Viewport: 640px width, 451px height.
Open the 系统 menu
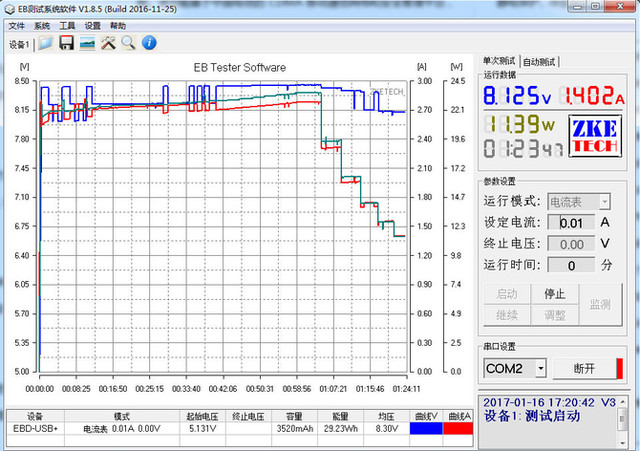click(41, 26)
